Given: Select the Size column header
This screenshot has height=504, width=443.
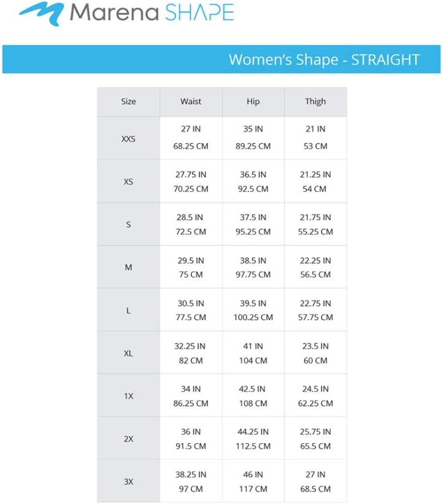Looking at the screenshot, I should click(129, 102).
